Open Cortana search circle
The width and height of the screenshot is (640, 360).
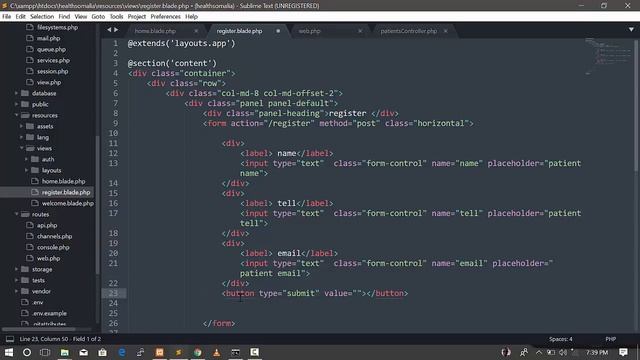point(27,352)
